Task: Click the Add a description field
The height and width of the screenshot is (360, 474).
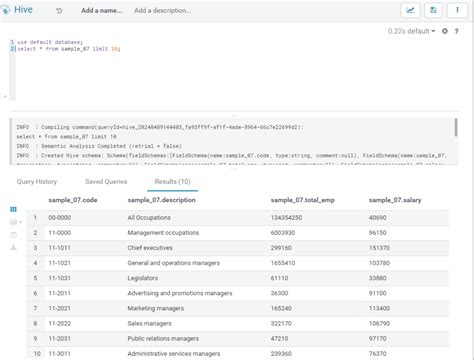Action: (x=163, y=11)
